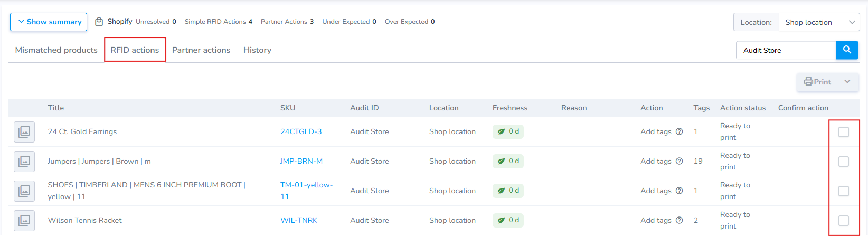Tick confirm checkbox for Wilson Tennis Racket

pyautogui.click(x=844, y=221)
